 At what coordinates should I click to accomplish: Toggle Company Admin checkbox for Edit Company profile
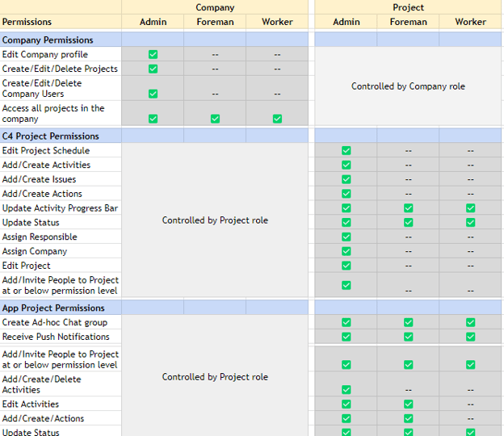153,55
